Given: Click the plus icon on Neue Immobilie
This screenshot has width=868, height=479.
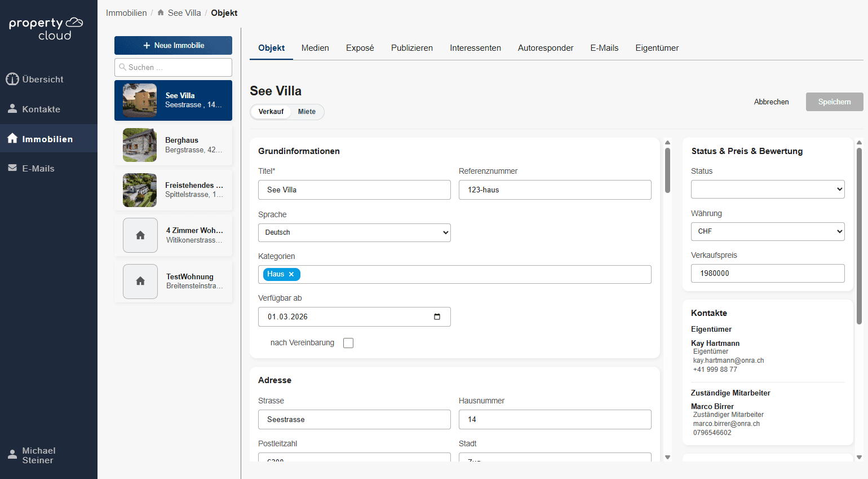Looking at the screenshot, I should [x=147, y=45].
